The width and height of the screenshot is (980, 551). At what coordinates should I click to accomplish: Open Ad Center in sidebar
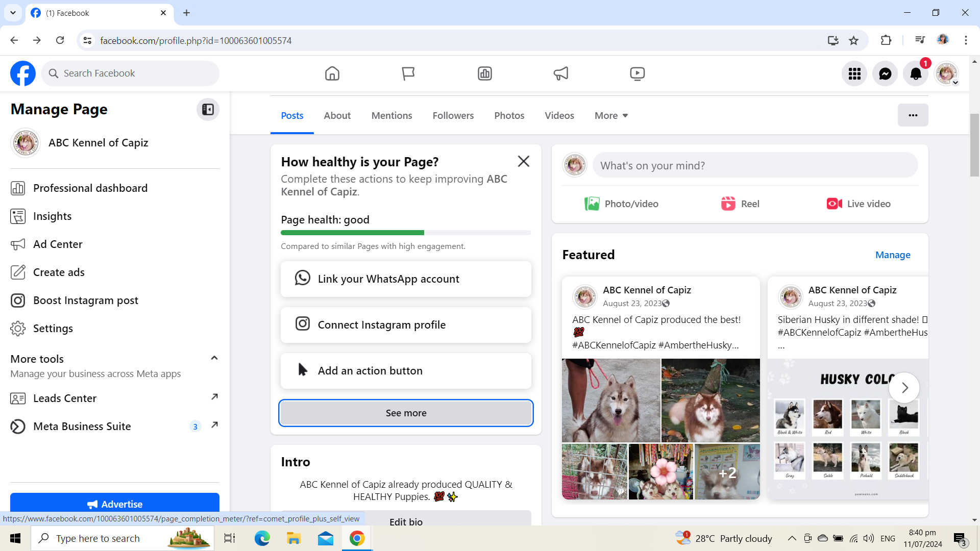pyautogui.click(x=115, y=244)
